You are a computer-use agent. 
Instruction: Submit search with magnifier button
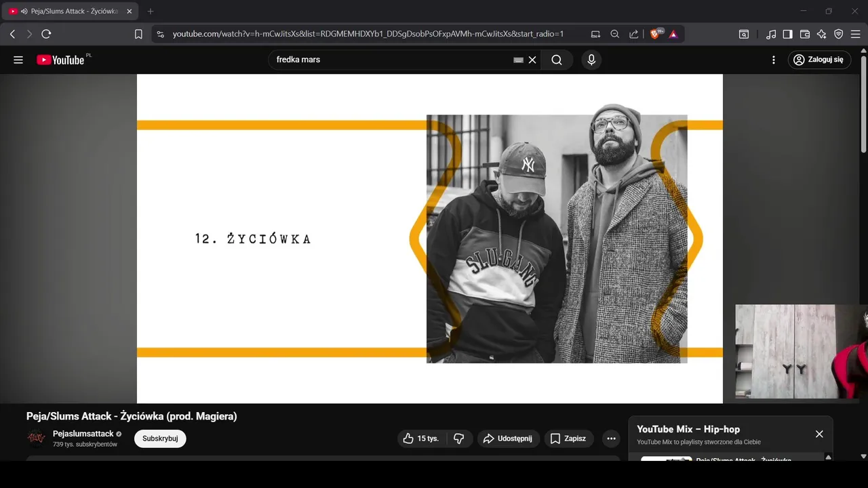click(557, 60)
